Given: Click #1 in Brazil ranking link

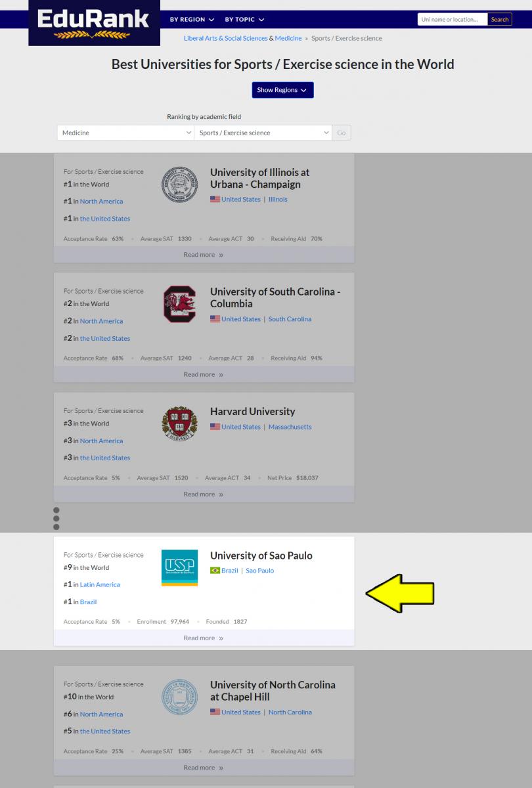Looking at the screenshot, I should tap(88, 602).
